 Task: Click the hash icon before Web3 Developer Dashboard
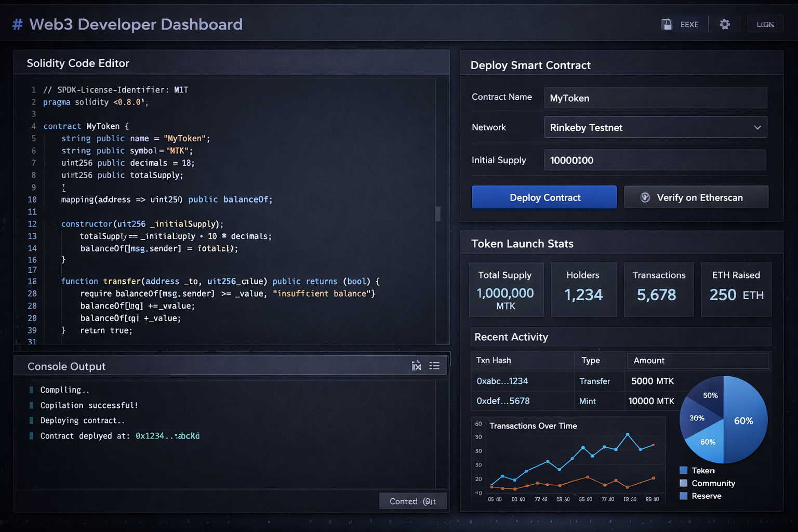[17, 24]
